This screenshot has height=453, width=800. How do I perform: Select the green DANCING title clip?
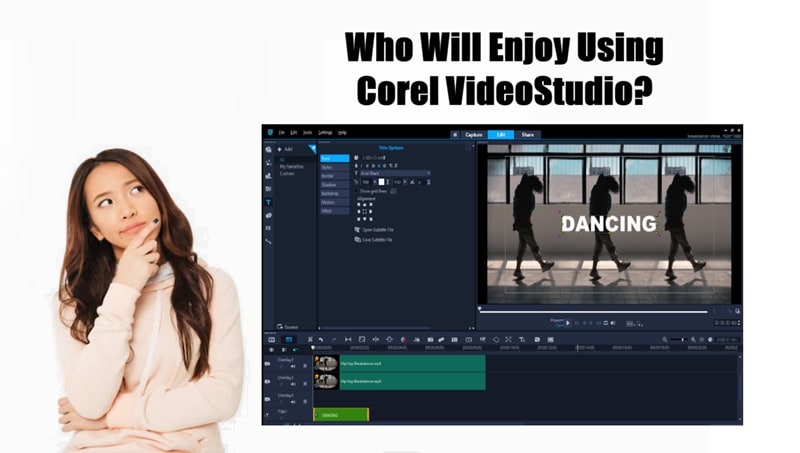[341, 415]
